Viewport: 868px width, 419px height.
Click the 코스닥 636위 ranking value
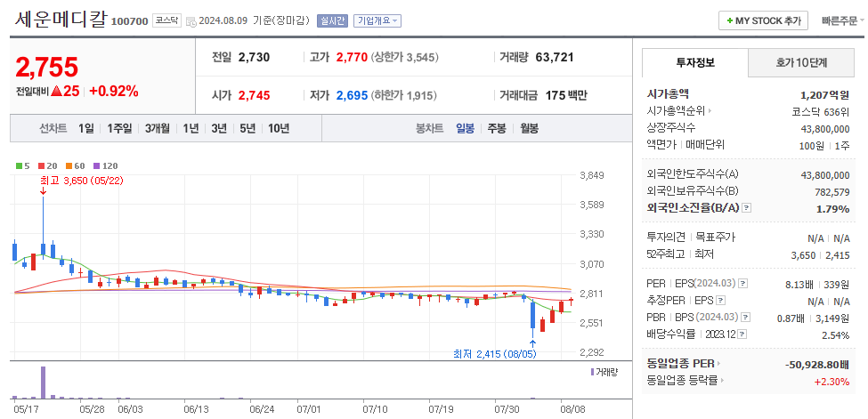[x=821, y=111]
